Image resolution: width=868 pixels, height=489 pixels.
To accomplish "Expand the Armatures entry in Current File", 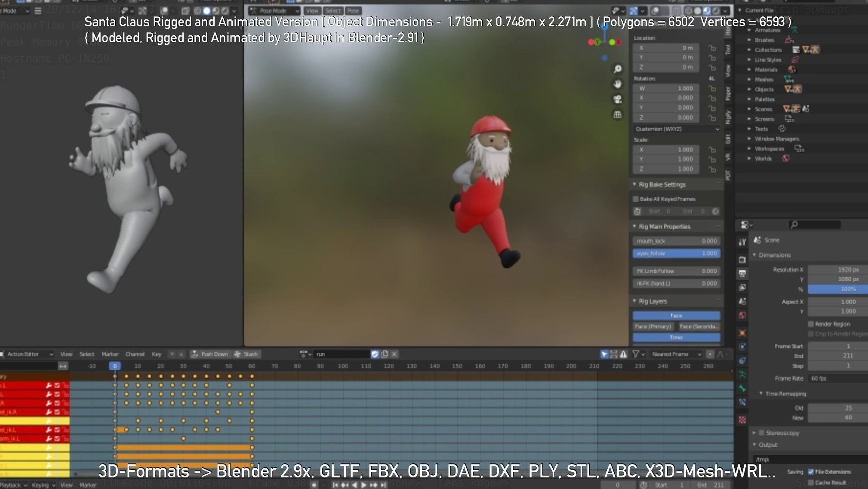I will pos(749,30).
